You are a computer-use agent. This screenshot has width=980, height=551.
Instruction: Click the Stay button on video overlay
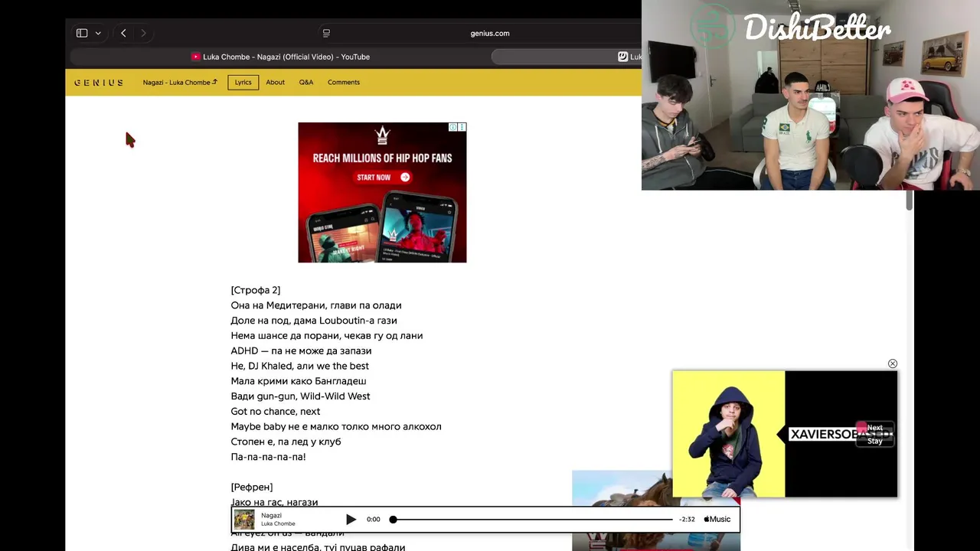click(x=875, y=441)
